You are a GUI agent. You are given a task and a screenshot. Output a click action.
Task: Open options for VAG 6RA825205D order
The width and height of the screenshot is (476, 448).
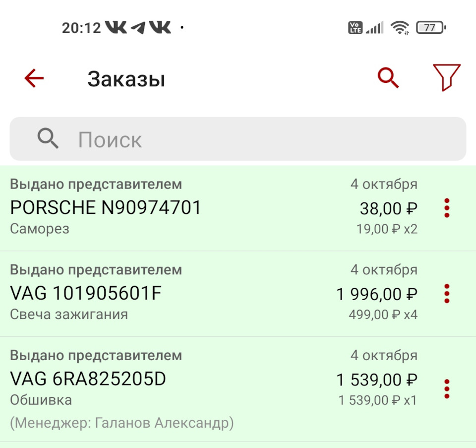(447, 389)
